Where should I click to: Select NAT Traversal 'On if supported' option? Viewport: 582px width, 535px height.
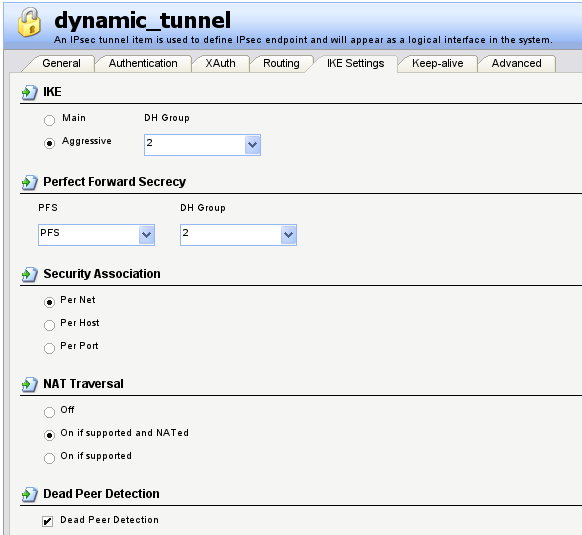point(49,458)
